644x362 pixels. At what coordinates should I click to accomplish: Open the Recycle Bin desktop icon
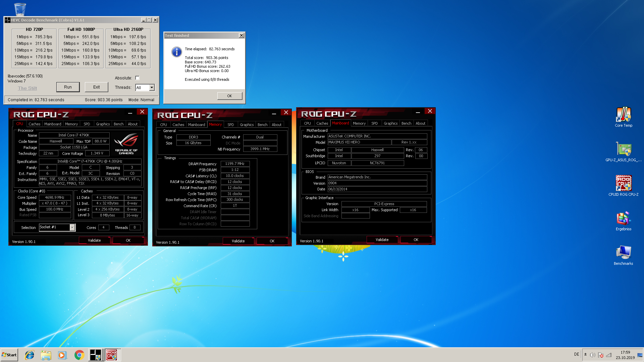coord(20,9)
